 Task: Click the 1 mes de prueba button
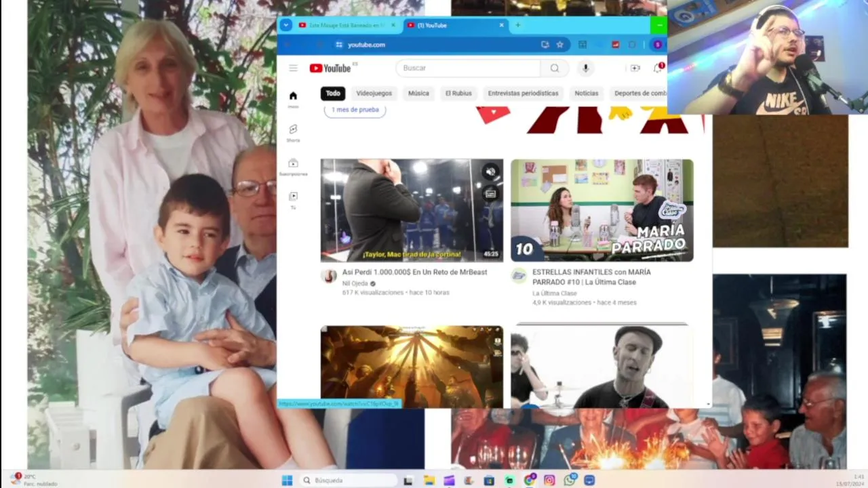(x=355, y=110)
